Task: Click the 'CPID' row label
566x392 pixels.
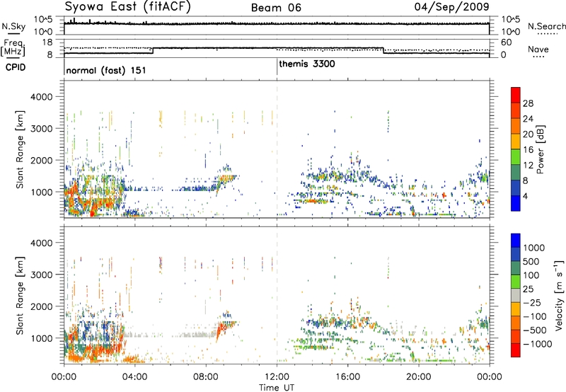Action: (x=16, y=67)
